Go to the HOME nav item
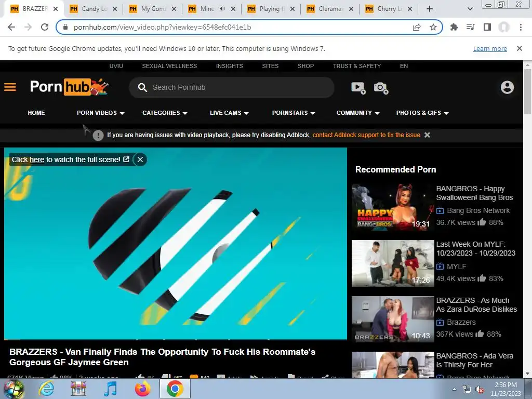 (36, 113)
